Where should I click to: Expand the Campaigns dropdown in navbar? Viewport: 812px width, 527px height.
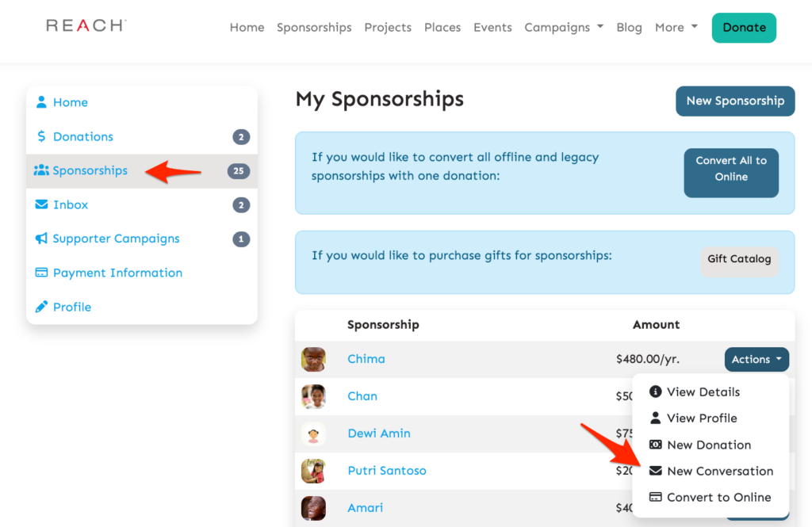click(564, 27)
